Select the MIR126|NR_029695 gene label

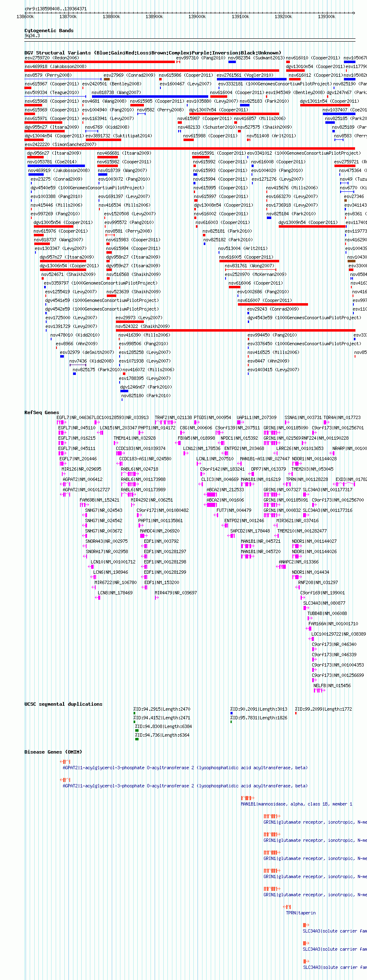click(x=81, y=469)
